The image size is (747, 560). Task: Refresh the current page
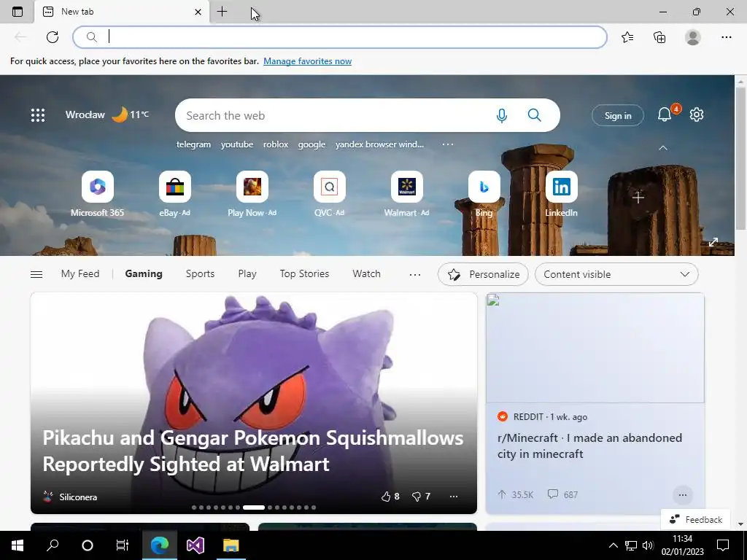[53, 37]
